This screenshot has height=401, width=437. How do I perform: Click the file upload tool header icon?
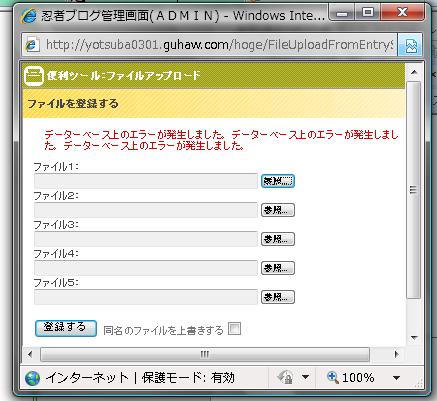click(x=34, y=76)
